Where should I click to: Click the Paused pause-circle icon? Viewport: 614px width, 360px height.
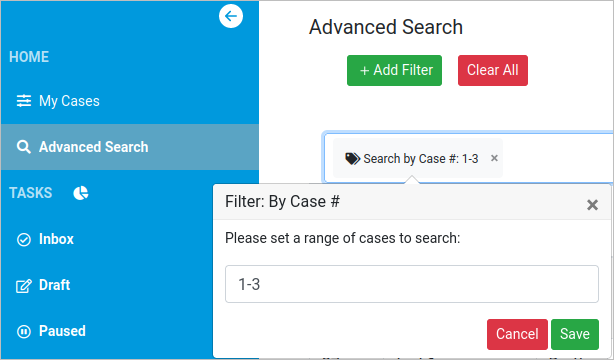[x=23, y=331]
